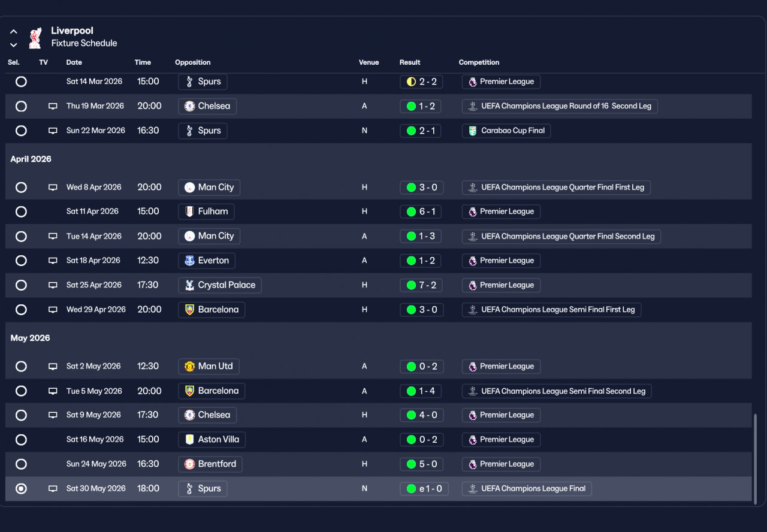
Task: Open UEFA Champions League Final competition link
Action: click(527, 489)
